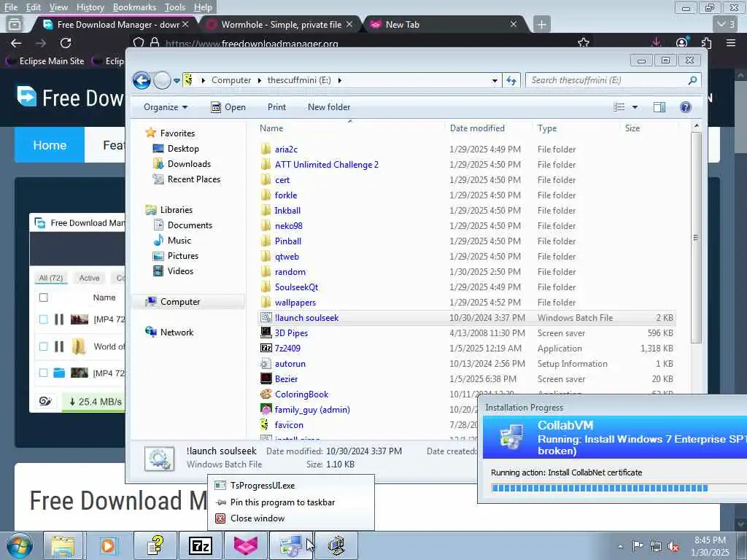Image resolution: width=747 pixels, height=560 pixels.
Task: Open the new browser tab plus button
Action: (541, 24)
